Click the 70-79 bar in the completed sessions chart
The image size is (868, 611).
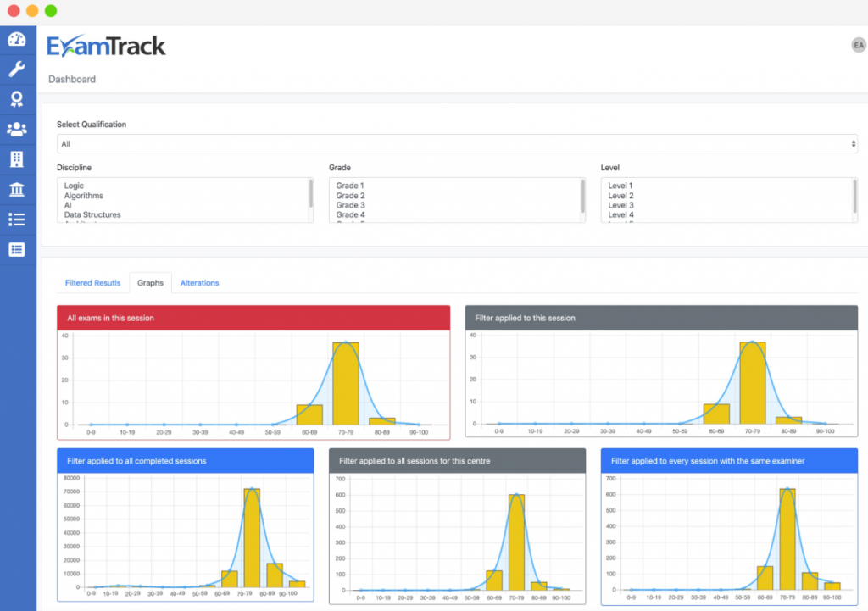coord(252,538)
